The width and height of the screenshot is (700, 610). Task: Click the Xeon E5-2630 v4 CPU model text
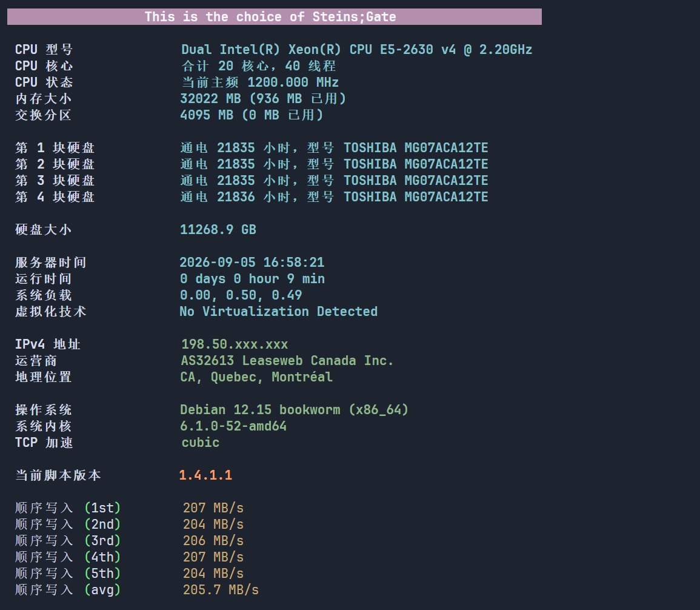coord(357,50)
